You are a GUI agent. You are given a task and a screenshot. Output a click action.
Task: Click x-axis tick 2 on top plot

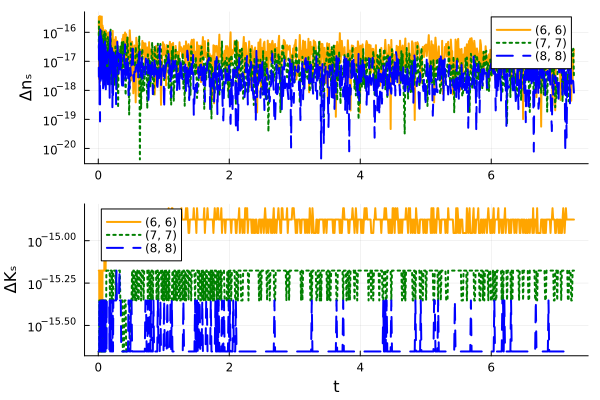click(229, 176)
